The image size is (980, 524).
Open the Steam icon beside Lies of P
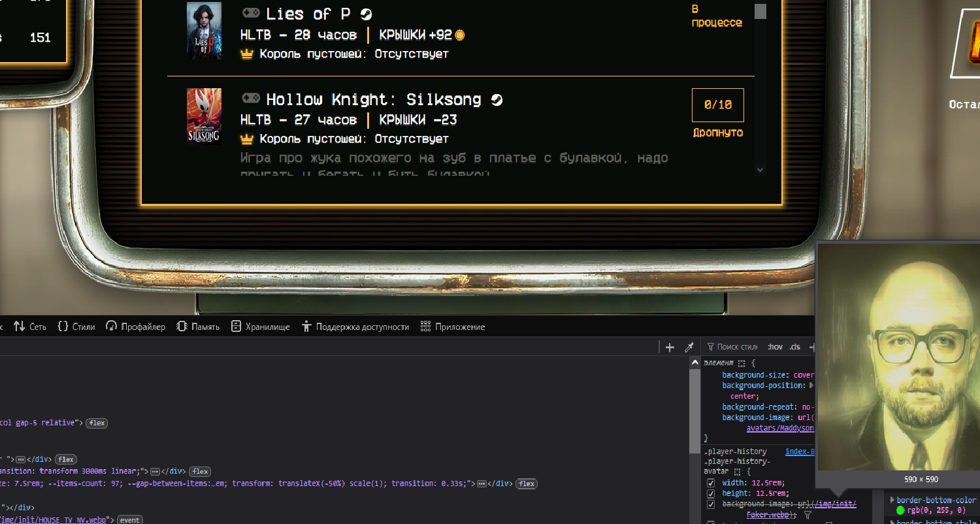coord(366,14)
